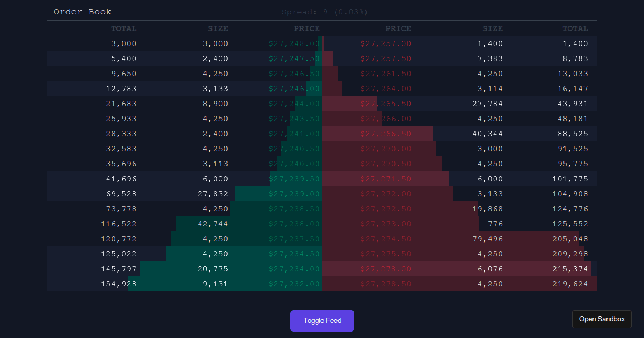Select bid price $27,238.50

(x=294, y=209)
